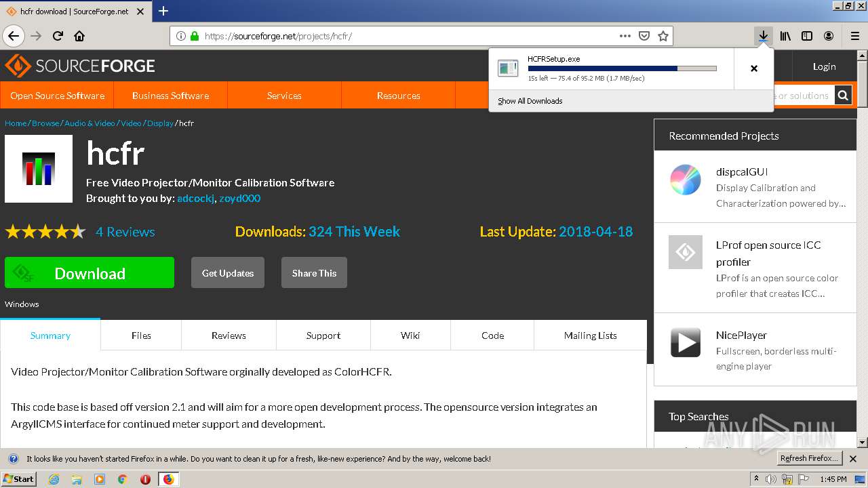Dismiss the Firefox refresh notification bar
The height and width of the screenshot is (488, 868).
tap(854, 459)
